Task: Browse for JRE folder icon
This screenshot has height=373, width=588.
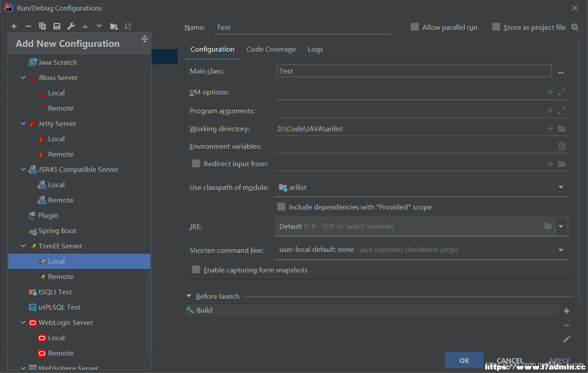Action: (x=548, y=226)
